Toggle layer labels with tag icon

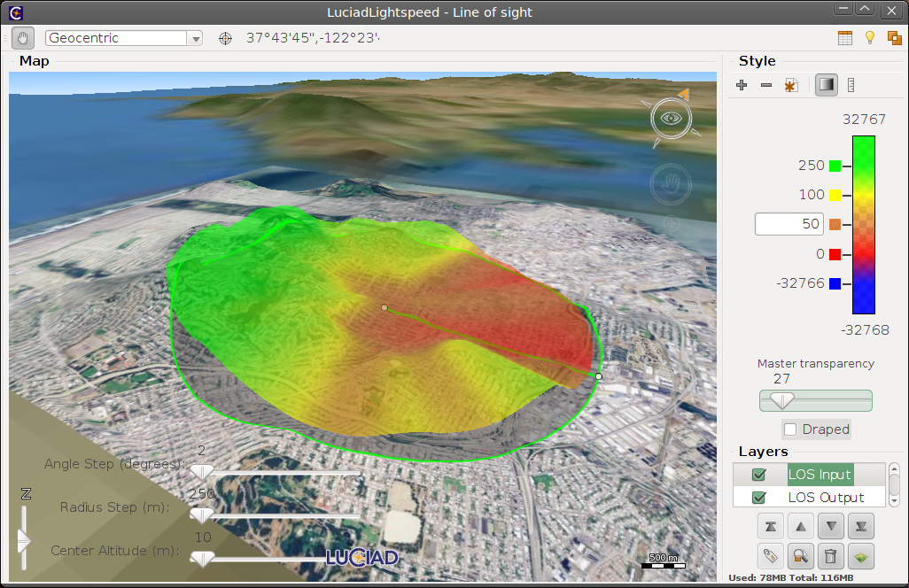(771, 557)
